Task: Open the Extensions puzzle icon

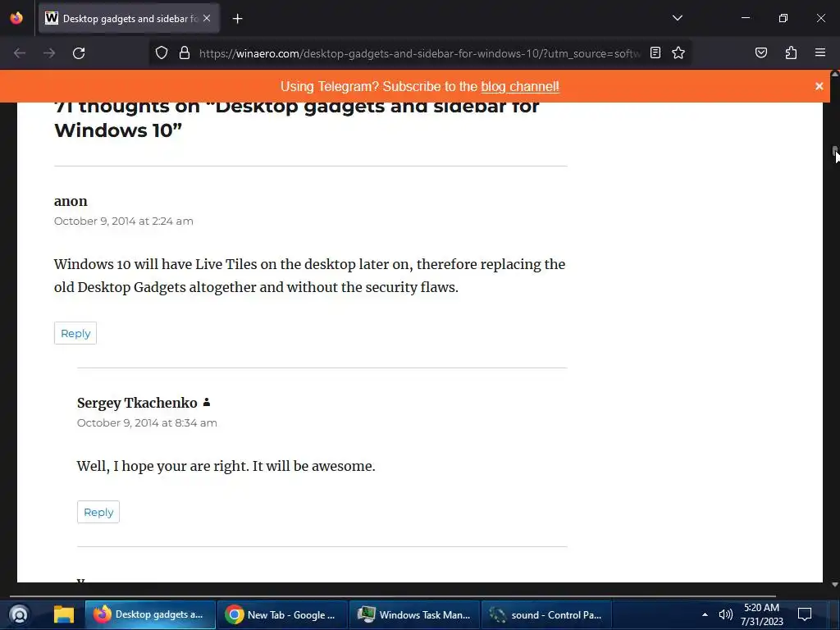Action: pyautogui.click(x=791, y=52)
